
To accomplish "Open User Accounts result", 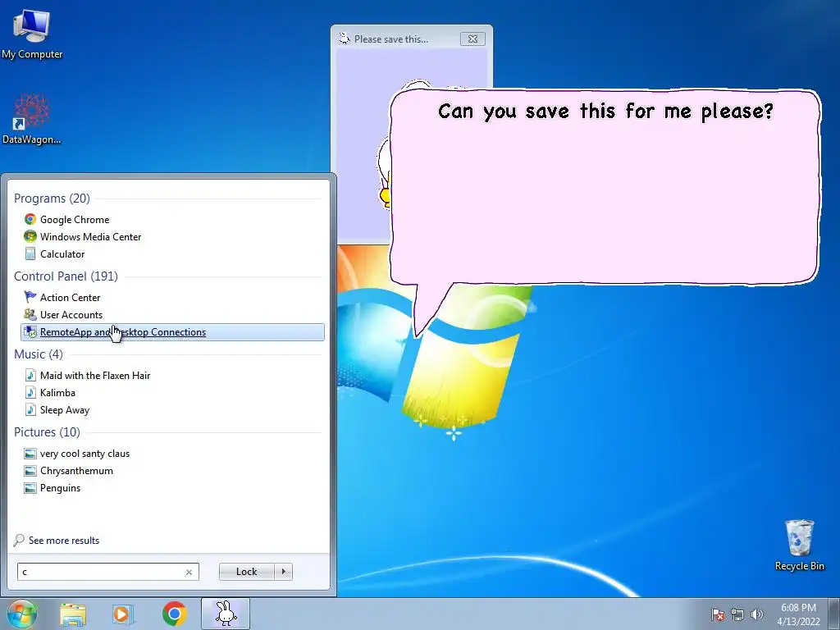I will click(172, 314).
